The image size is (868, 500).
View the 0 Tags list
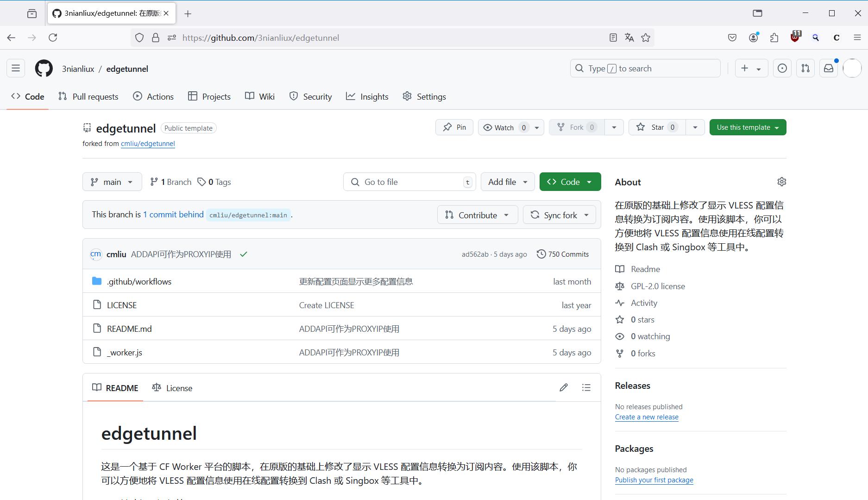coord(214,182)
